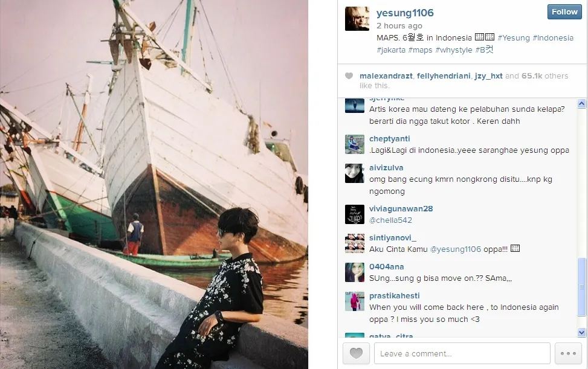Click the Leave a comment field
The image size is (588, 369).
click(462, 353)
